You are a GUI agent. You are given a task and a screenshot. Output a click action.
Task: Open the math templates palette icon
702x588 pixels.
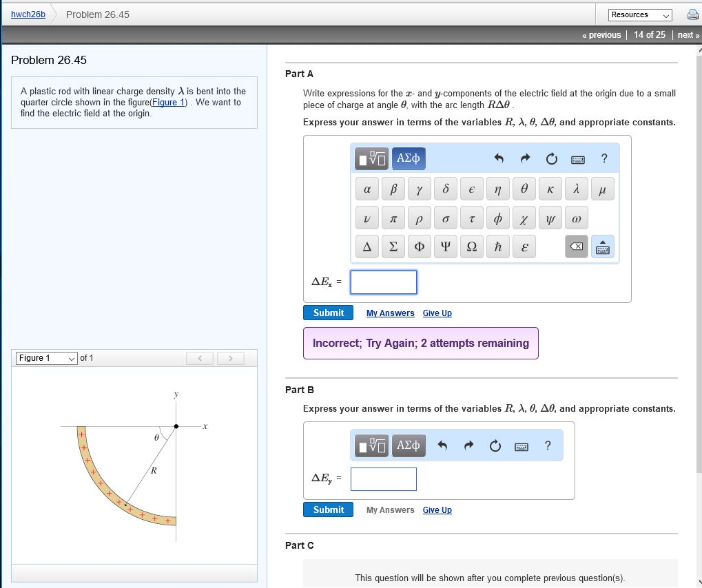370,158
